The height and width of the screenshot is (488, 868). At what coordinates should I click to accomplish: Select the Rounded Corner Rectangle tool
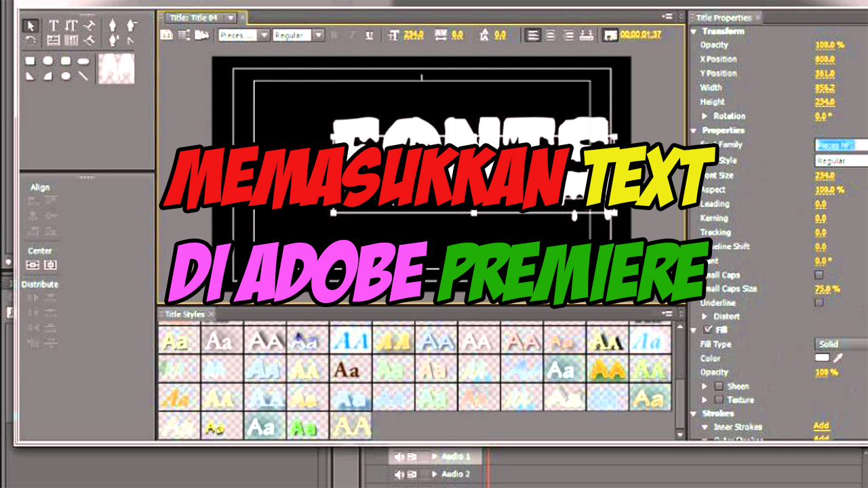[x=66, y=60]
